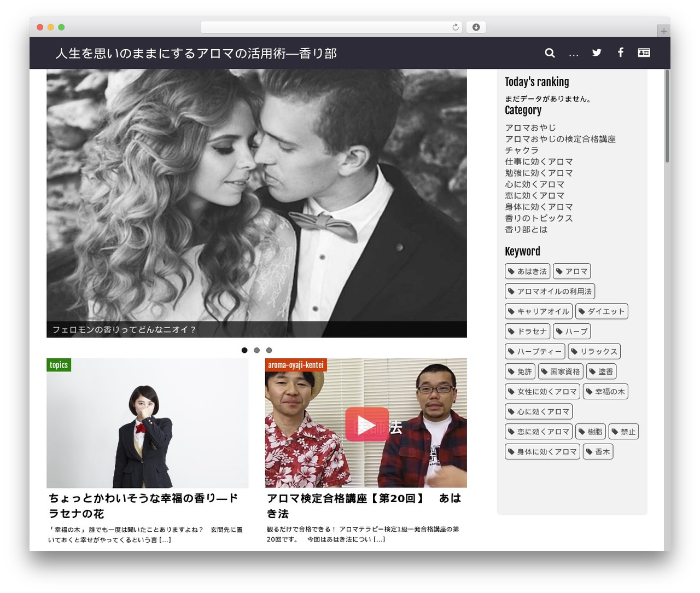Viewport: 700px width, 593px height.
Task: Open category アロマおやじの検定合格講座
Action: (x=560, y=139)
